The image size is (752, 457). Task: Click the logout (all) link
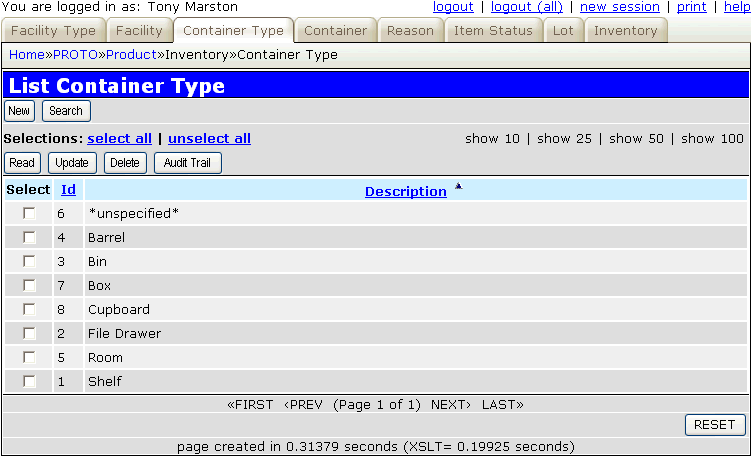point(526,7)
